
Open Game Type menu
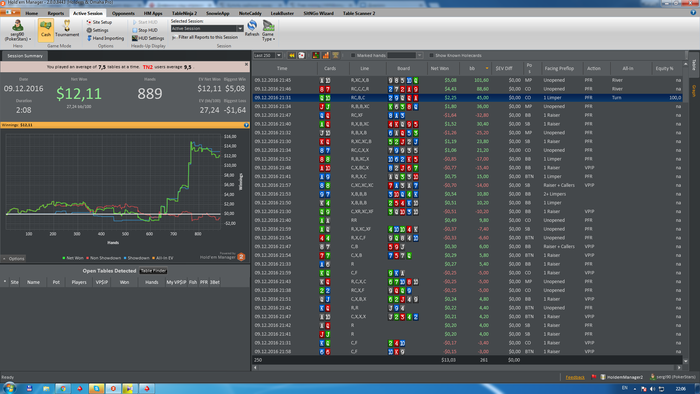[x=268, y=30]
